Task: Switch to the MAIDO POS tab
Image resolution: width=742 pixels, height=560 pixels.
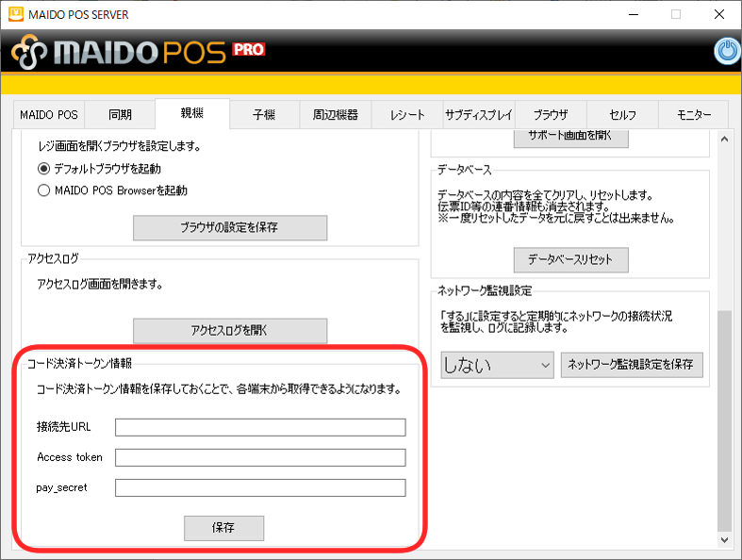Action: (49, 115)
